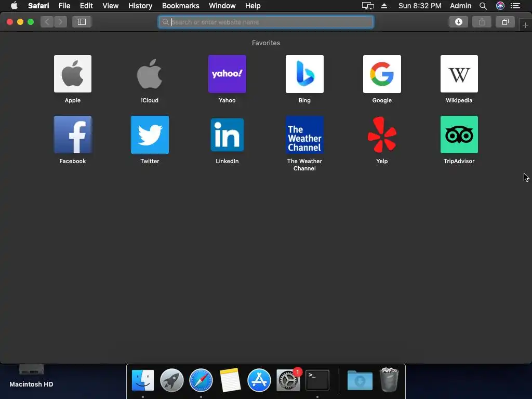Open Terminal from the Dock
The width and height of the screenshot is (532, 399).
click(317, 380)
